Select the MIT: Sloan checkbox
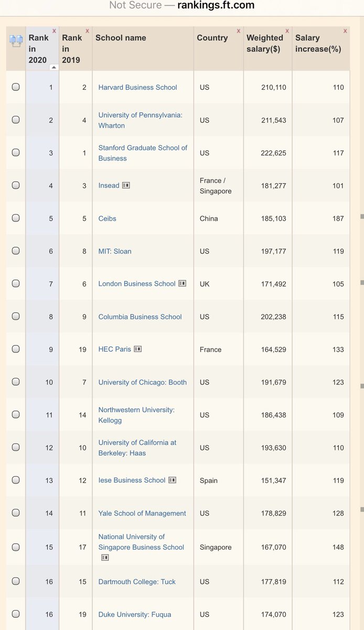The width and height of the screenshot is (364, 630). point(16,251)
